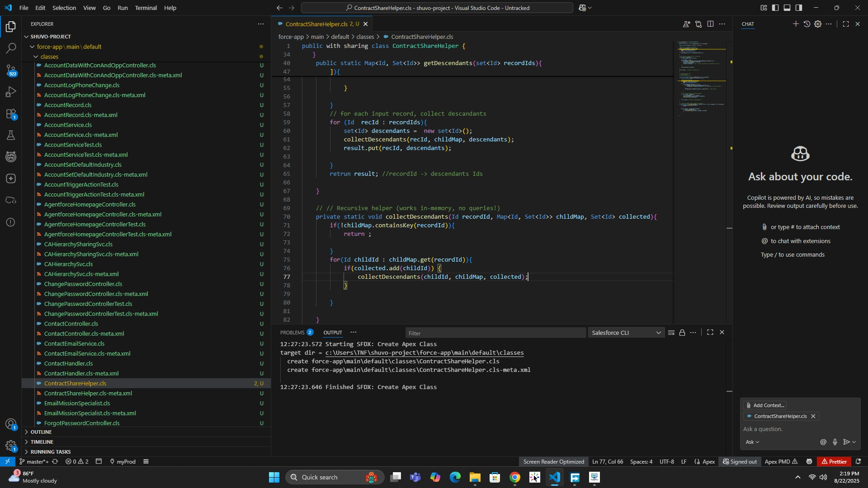868x488 pixels.
Task: Toggle the primary side bar layout button
Action: (x=775, y=8)
